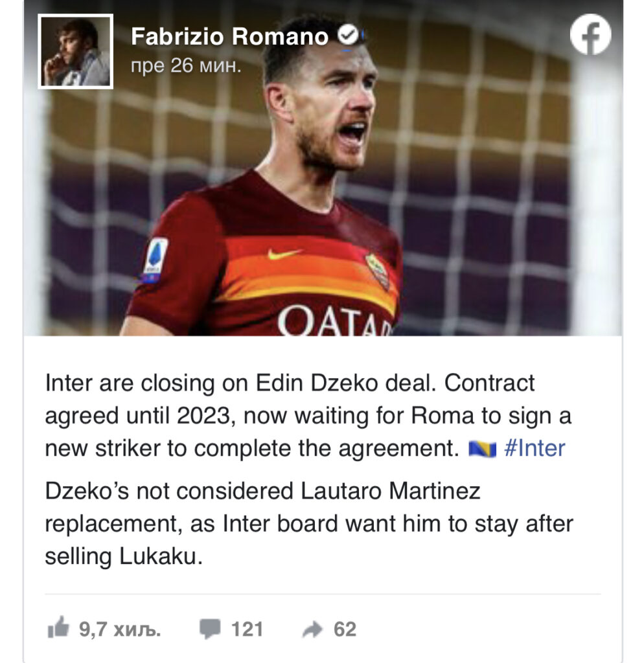Click the Serie A sleeve patch
This screenshot has height=663, width=644.
pyautogui.click(x=155, y=260)
